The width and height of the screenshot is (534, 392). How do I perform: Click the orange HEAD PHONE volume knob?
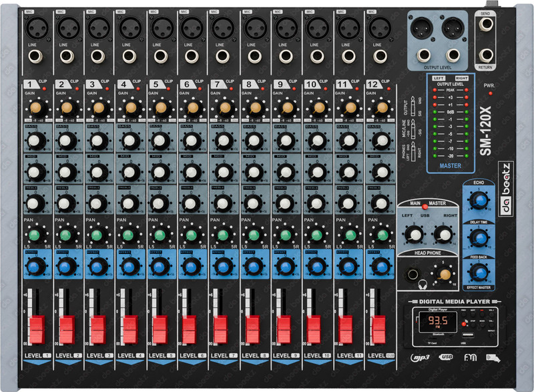[445, 274]
